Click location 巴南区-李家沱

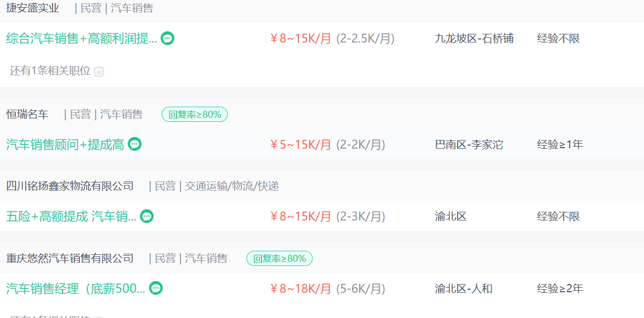tap(469, 145)
